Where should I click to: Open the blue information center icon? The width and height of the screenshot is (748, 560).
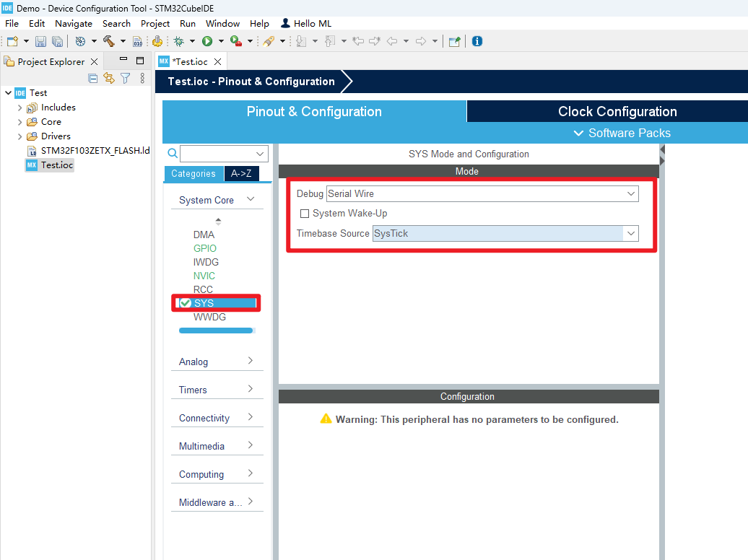[477, 42]
